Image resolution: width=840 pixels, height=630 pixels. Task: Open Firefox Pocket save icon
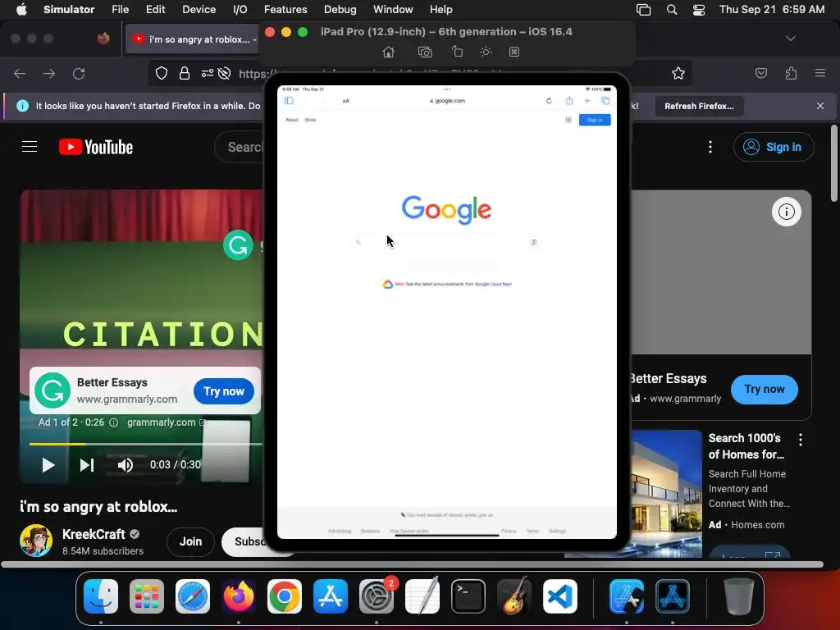(x=761, y=73)
